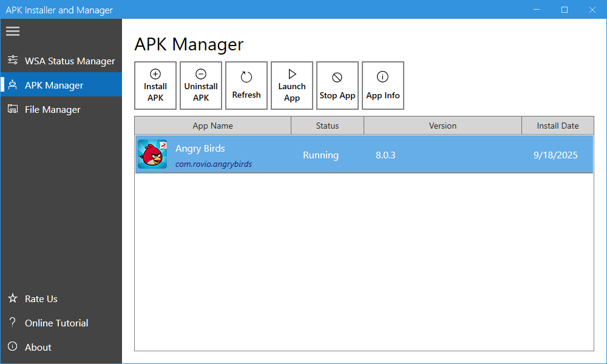Sort list by App Name column

coord(212,126)
